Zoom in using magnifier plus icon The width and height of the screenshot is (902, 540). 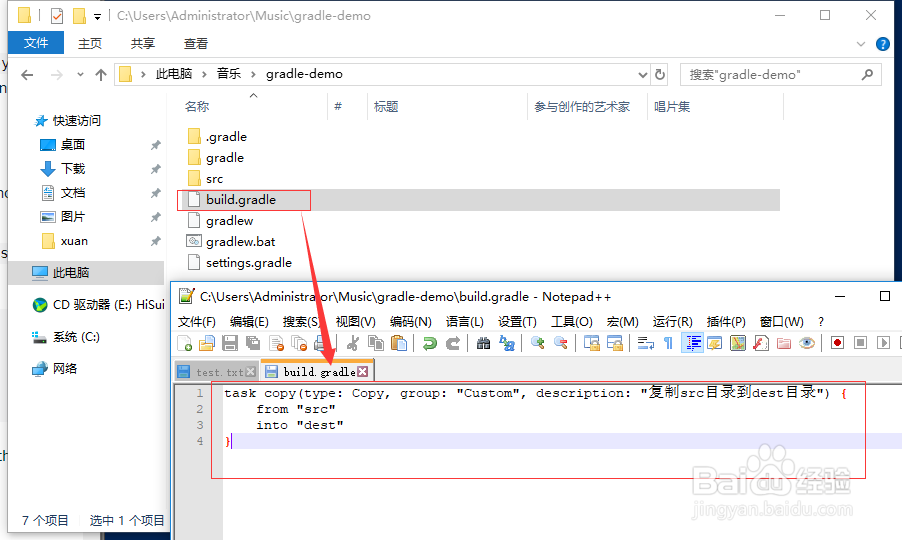(x=537, y=343)
